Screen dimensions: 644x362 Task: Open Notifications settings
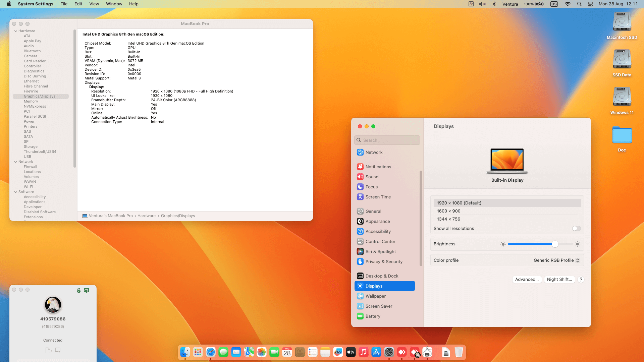tap(378, 167)
